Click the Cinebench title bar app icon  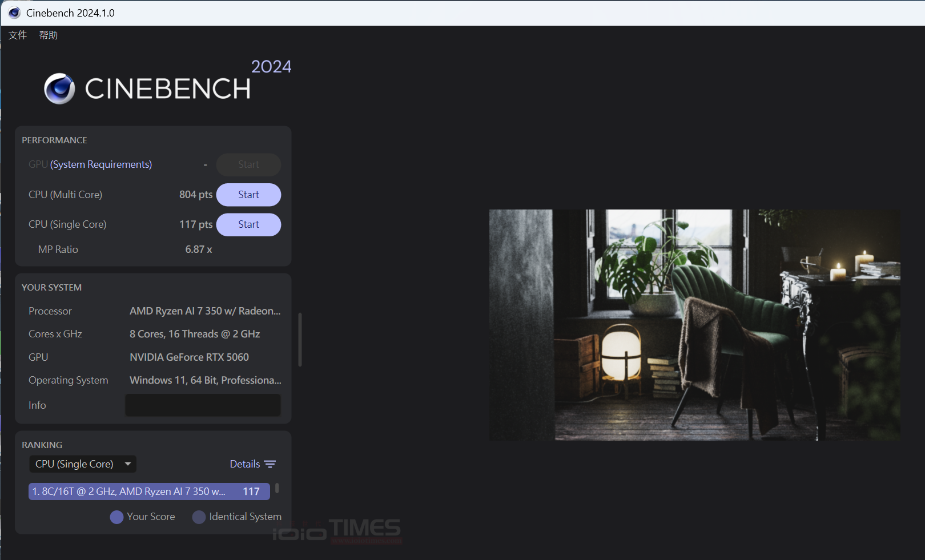point(14,13)
